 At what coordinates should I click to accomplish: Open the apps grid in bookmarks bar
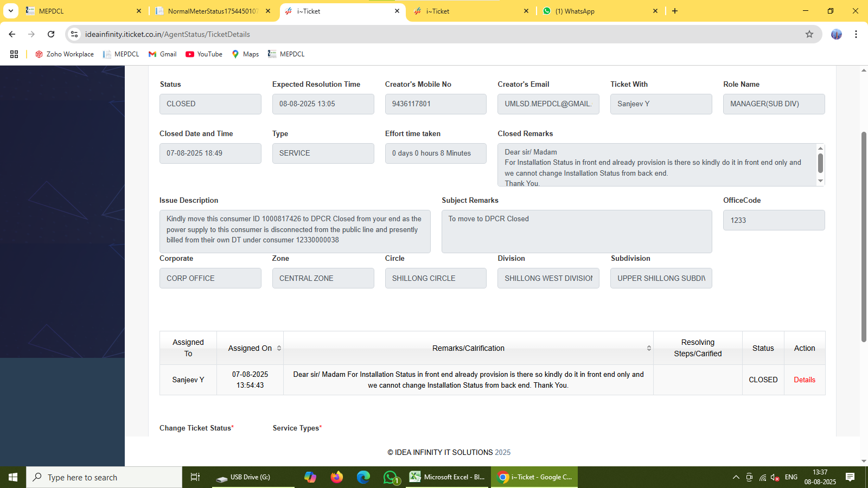click(14, 54)
